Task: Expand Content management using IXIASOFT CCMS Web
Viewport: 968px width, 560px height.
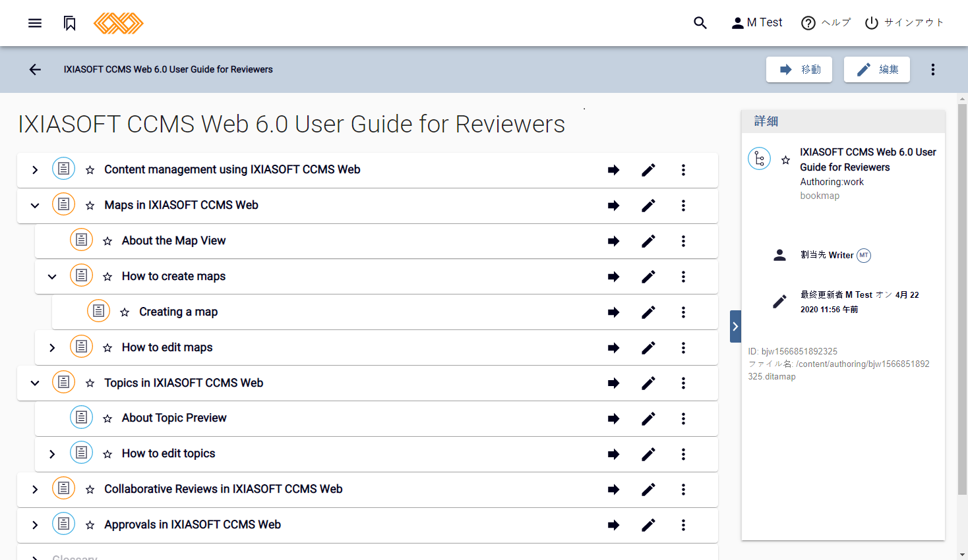Action: (x=35, y=170)
